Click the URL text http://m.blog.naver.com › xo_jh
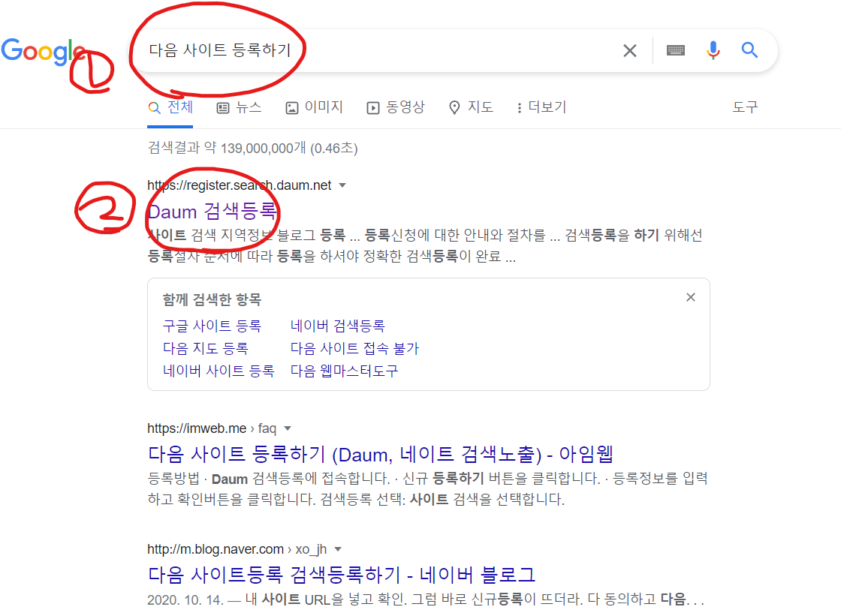The image size is (841, 616). (x=237, y=549)
